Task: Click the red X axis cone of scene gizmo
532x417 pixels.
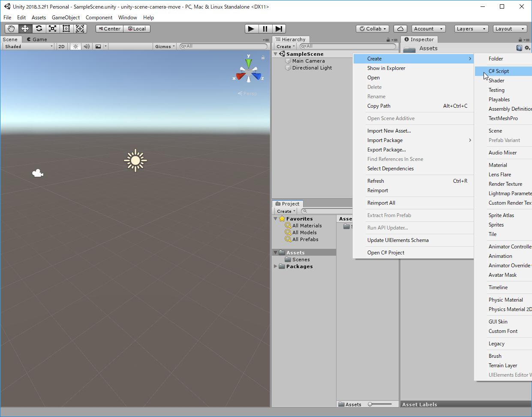Action: pyautogui.click(x=240, y=77)
